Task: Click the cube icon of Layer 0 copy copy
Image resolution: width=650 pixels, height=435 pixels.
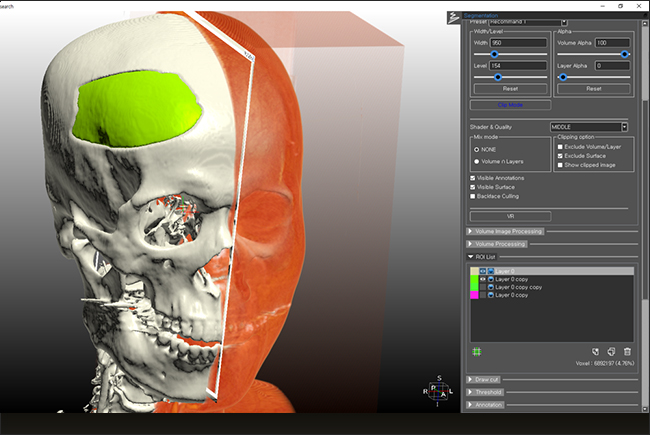Action: pos(491,287)
